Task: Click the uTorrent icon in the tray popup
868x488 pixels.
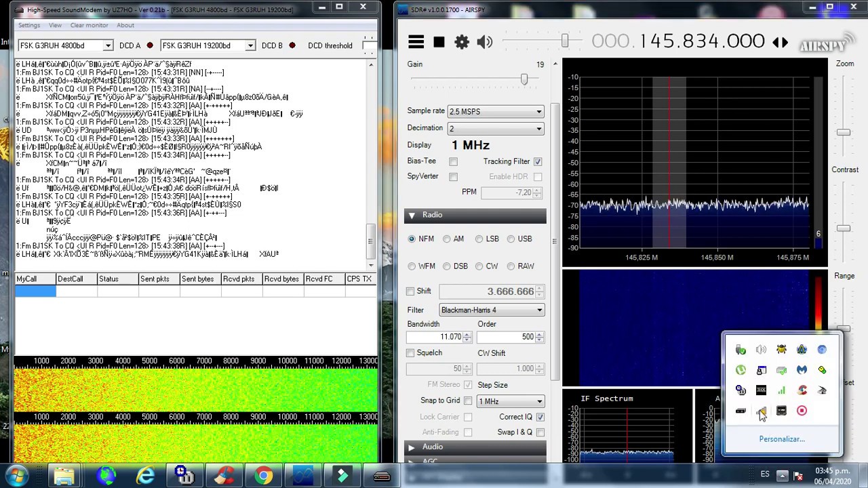Action: (x=741, y=370)
